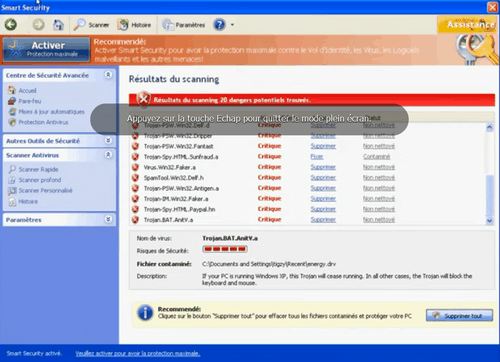Viewport: 500px width, 362px height.
Task: Open Pare-feu in the sidebar
Action: (30, 101)
